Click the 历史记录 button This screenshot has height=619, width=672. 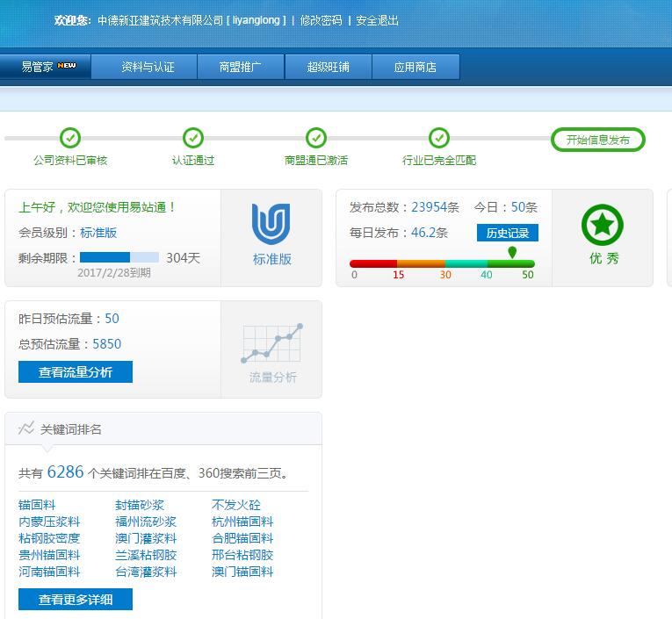pyautogui.click(x=507, y=233)
